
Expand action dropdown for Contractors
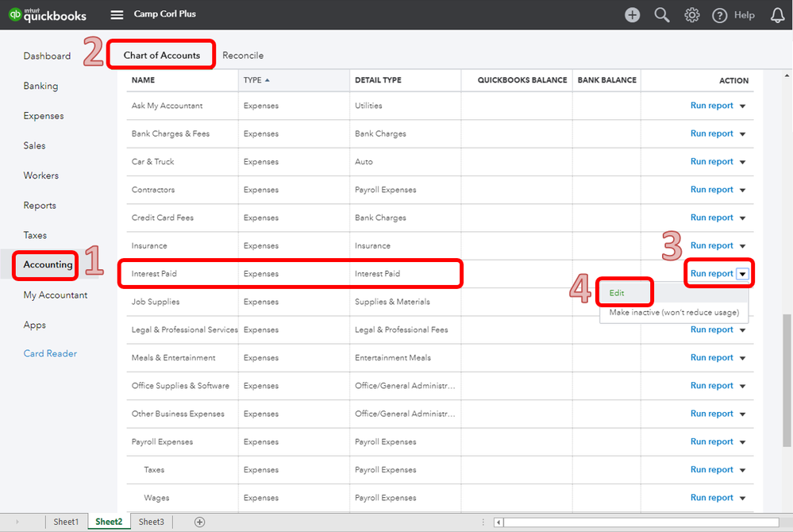pyautogui.click(x=742, y=190)
